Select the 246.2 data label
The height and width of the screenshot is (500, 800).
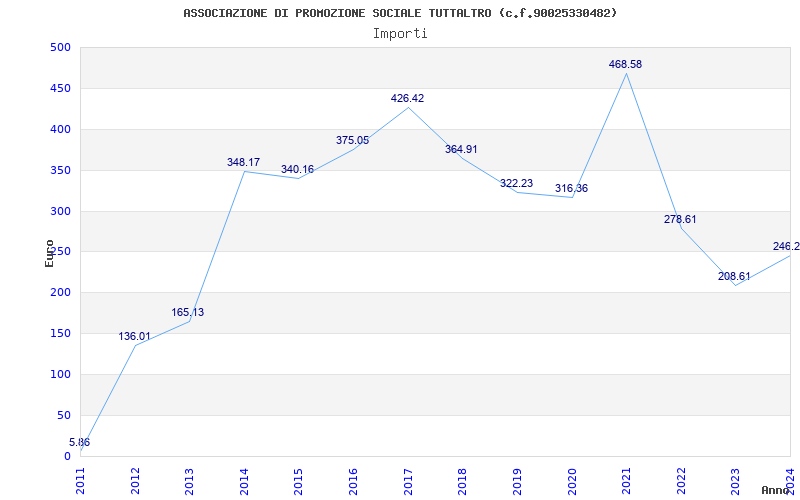(786, 246)
